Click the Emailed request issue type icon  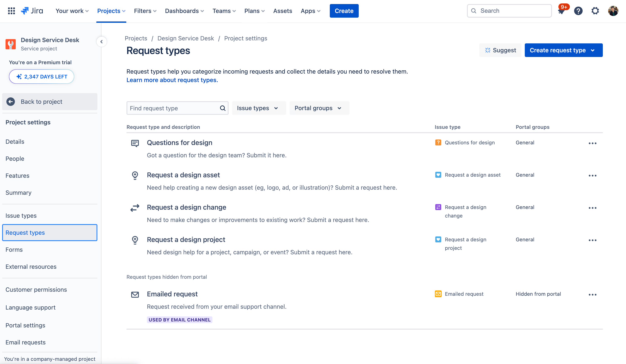pos(438,294)
